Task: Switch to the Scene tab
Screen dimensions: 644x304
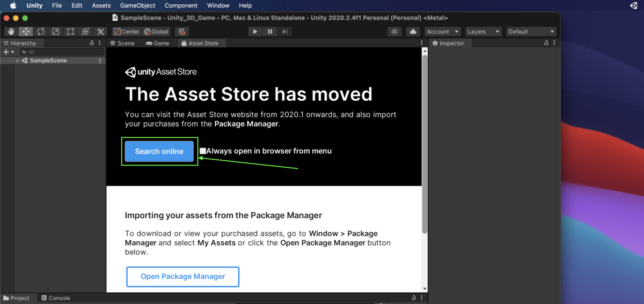Action: coord(122,43)
